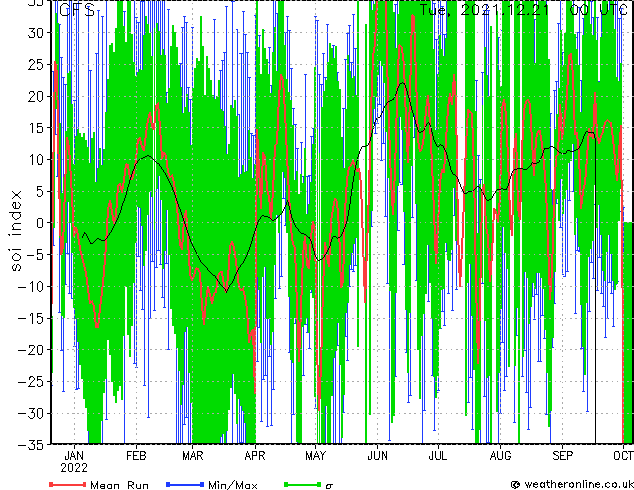Click the MAY month label
Viewport: 634px width, 490px height.
click(316, 456)
